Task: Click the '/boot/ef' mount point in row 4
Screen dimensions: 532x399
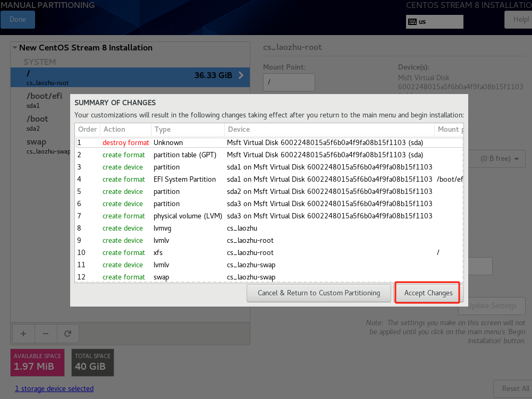Action: 450,179
